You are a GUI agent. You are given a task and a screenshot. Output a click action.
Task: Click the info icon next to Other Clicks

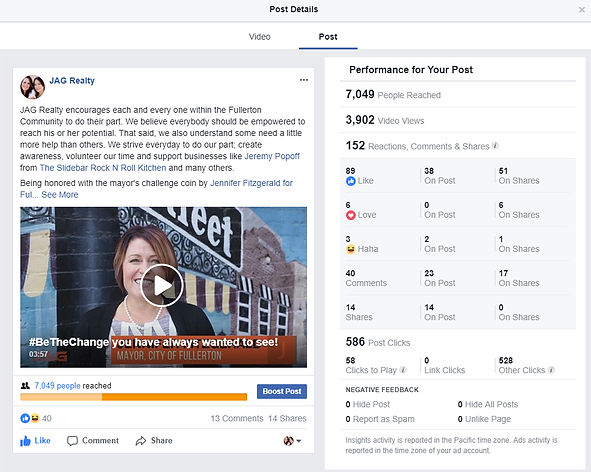[x=551, y=370]
